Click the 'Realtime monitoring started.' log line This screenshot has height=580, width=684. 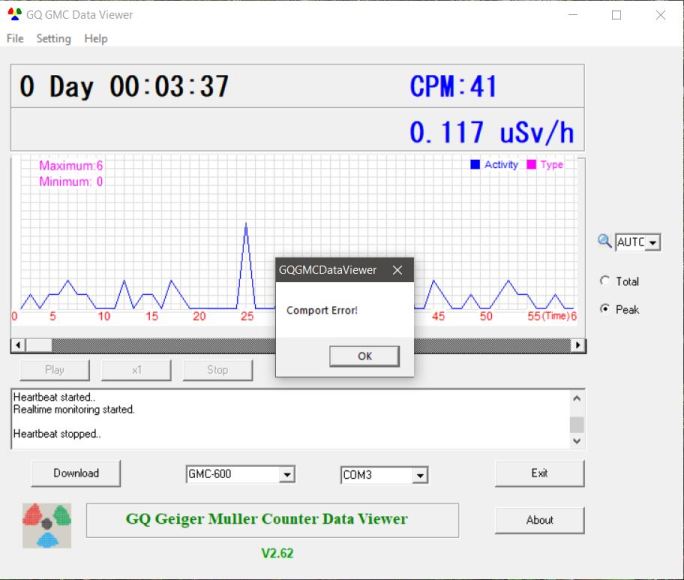coord(74,409)
